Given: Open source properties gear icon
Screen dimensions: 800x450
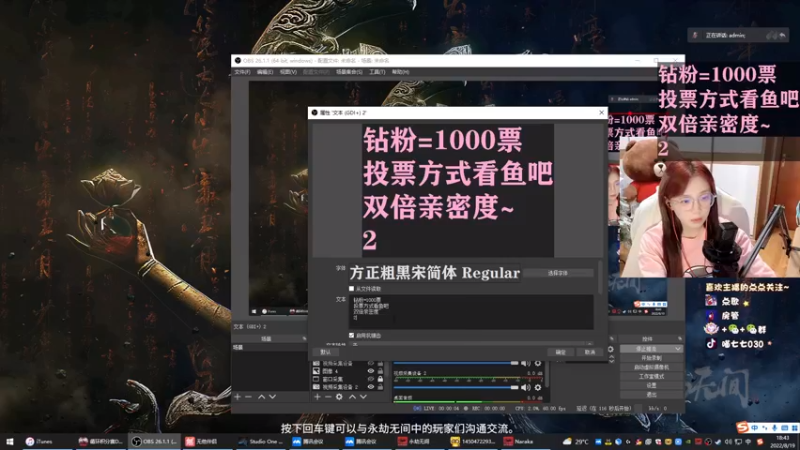Looking at the screenshot, I should point(339,396).
